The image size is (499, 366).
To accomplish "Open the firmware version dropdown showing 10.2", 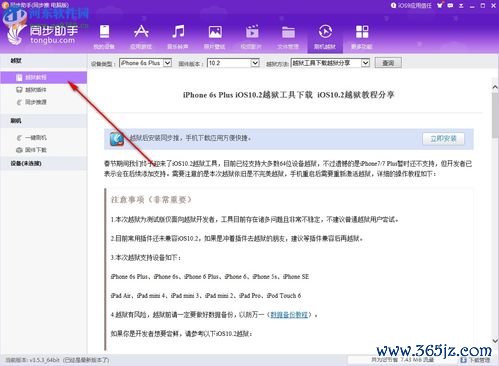I will coord(233,63).
